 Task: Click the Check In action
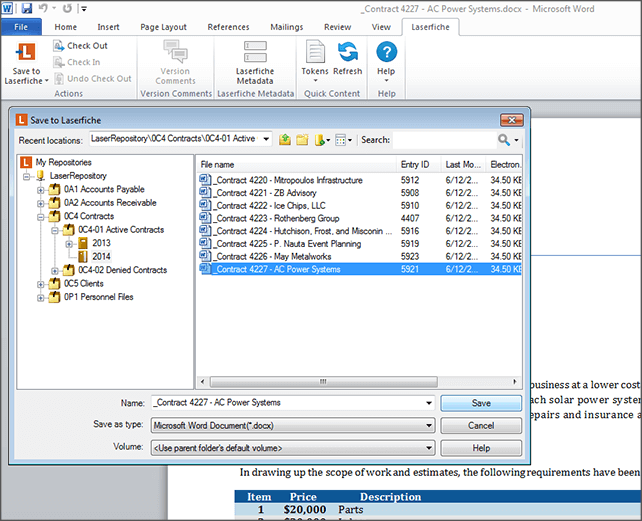[77, 62]
